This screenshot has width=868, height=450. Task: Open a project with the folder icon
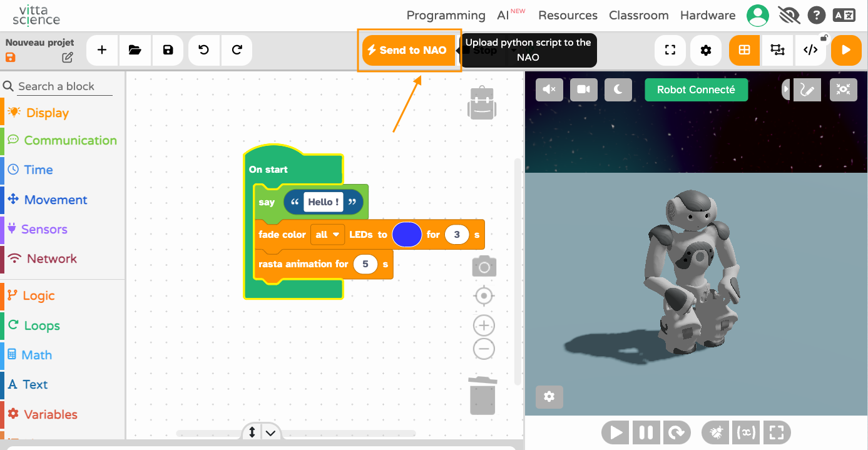coord(135,50)
